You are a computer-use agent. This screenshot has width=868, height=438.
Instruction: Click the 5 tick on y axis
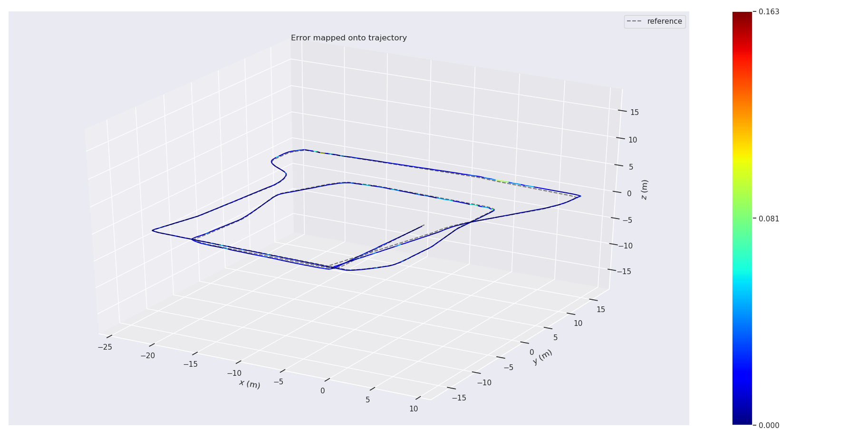click(555, 338)
